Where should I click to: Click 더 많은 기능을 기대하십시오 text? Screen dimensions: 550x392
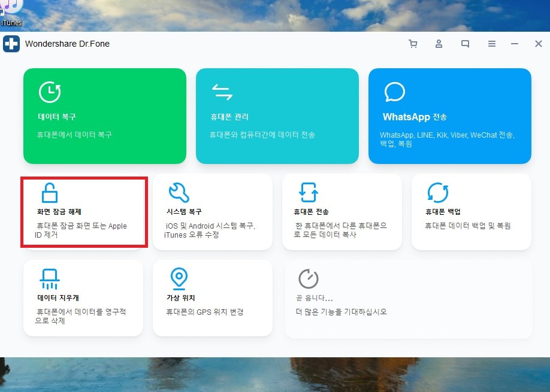pyautogui.click(x=342, y=312)
